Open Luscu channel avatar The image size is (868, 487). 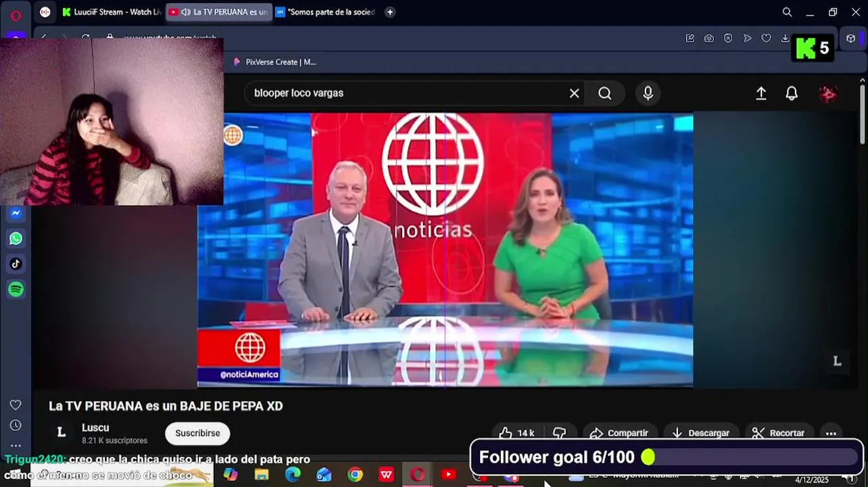coord(61,433)
